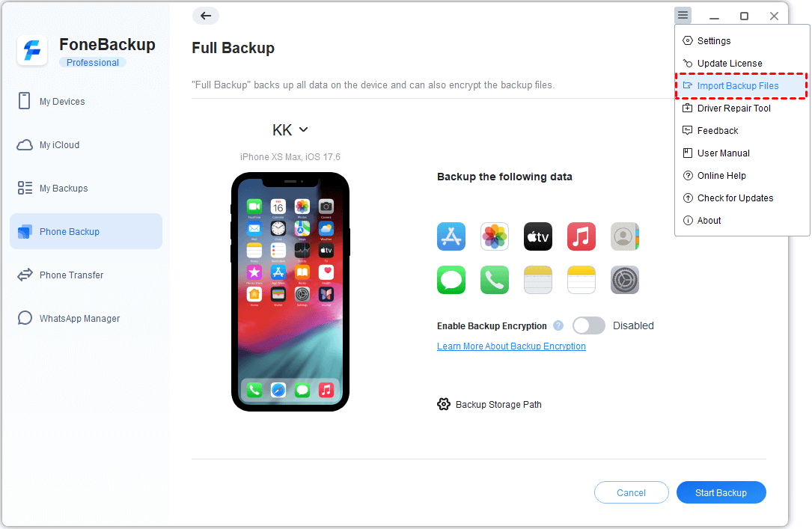Click the Apple TV data icon
Screen dimensions: 812x529
tap(538, 236)
